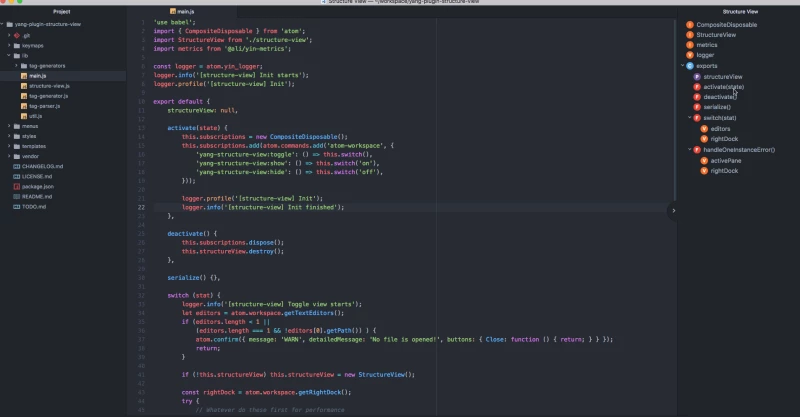Select the Structure View panel tab
The height and width of the screenshot is (417, 800).
tap(739, 11)
